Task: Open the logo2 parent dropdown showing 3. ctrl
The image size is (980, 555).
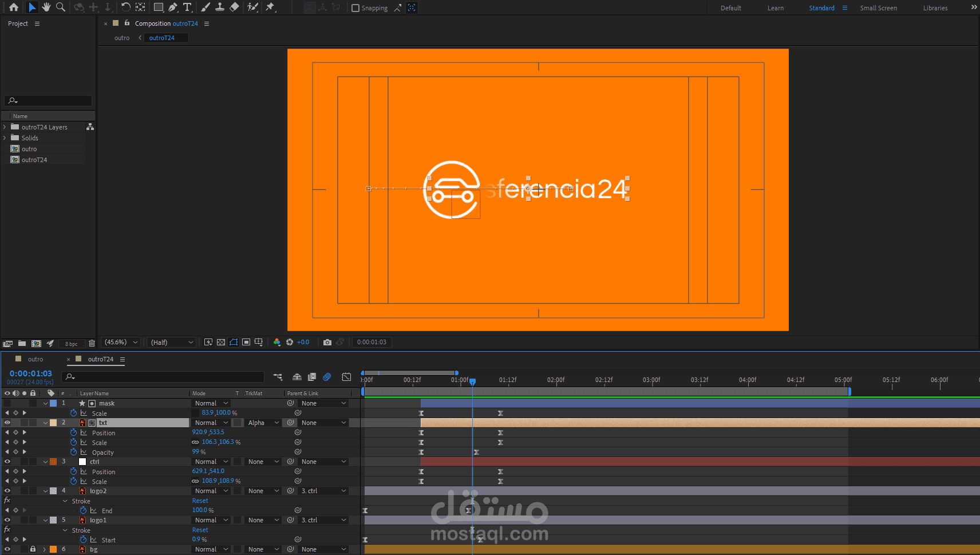Action: click(x=323, y=491)
